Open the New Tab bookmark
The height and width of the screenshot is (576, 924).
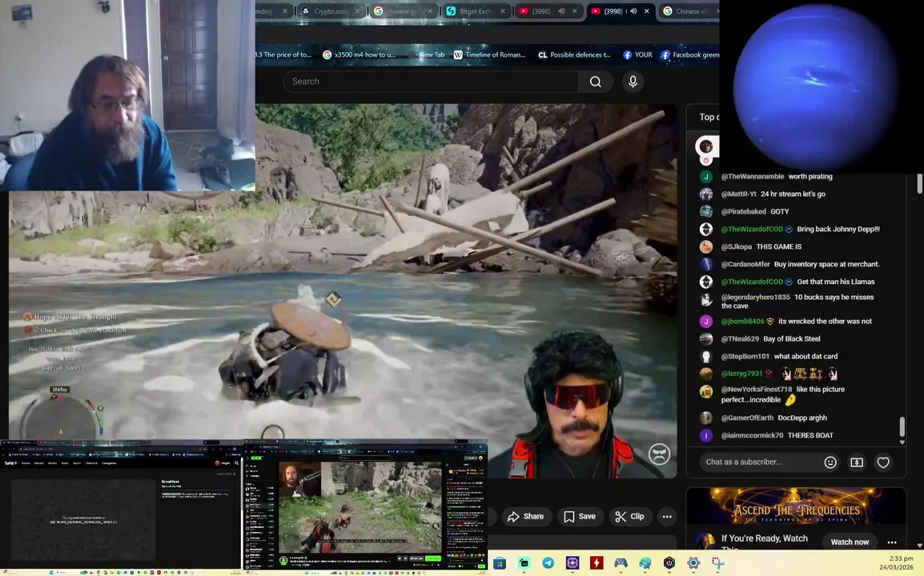[427, 54]
